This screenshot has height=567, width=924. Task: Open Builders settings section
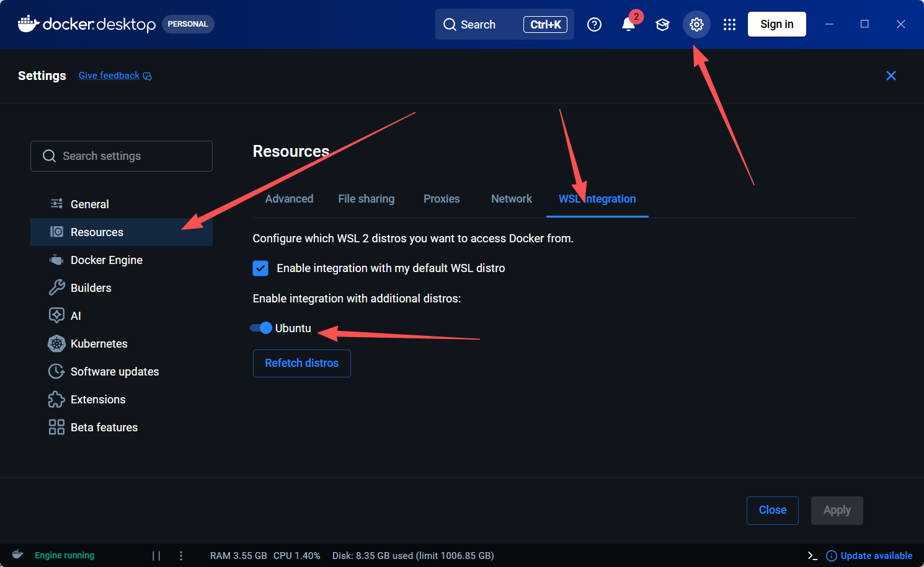(x=122, y=288)
